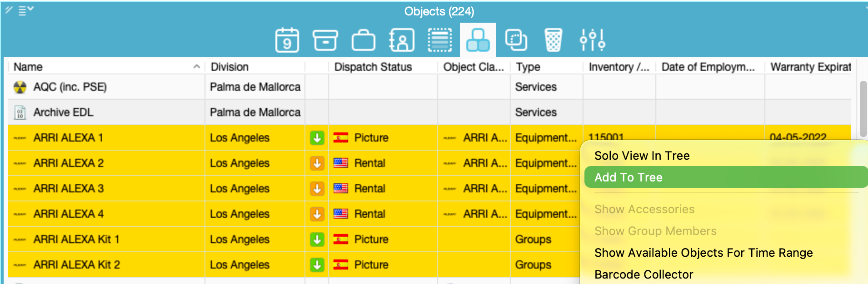This screenshot has width=868, height=284.
Task: Click the pencil edit icon
Action: [9, 10]
